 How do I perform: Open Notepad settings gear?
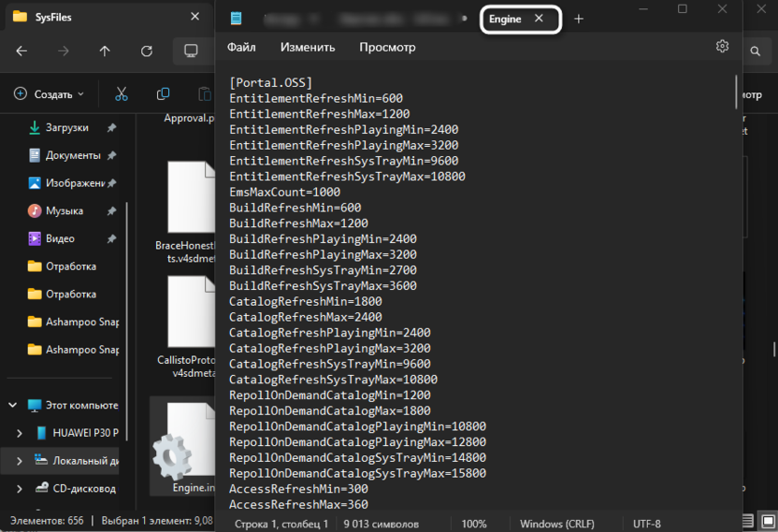[722, 47]
